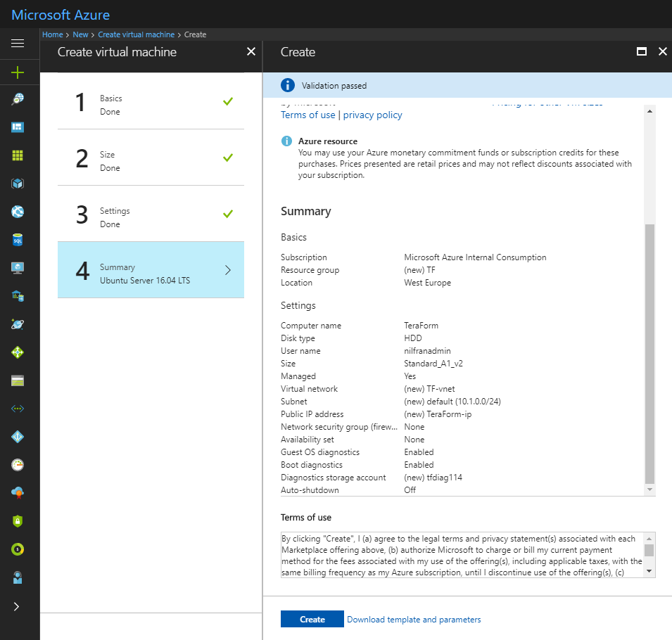Open Help and support person icon
The image size is (672, 640).
(x=18, y=577)
